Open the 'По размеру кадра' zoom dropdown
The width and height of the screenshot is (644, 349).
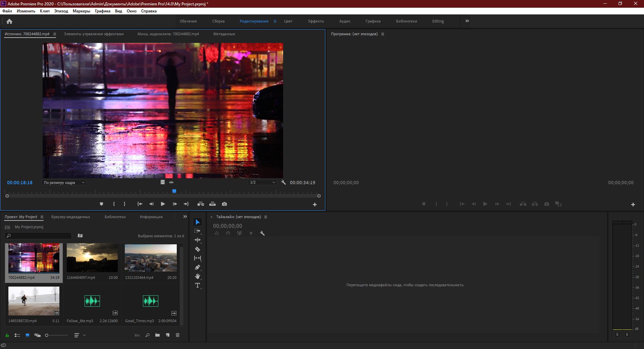coord(64,183)
